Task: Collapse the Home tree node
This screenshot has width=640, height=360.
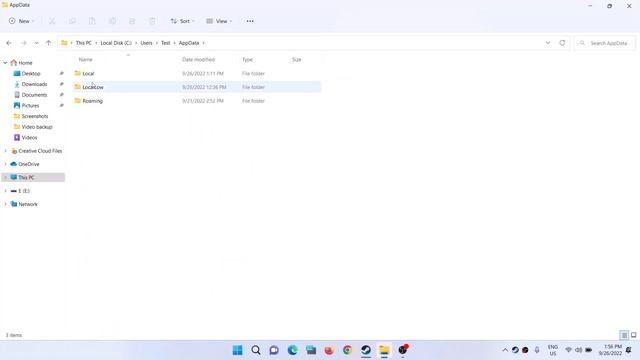Action: tap(5, 63)
